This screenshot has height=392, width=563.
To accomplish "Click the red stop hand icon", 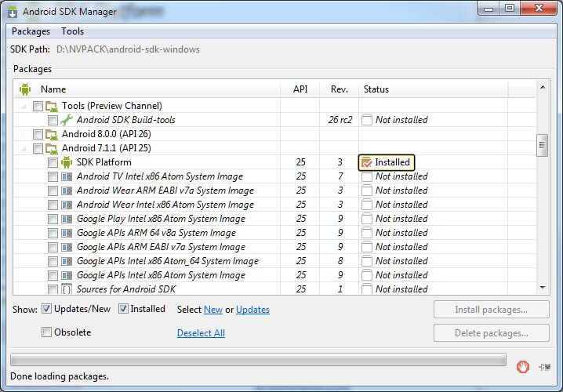I will click(523, 367).
